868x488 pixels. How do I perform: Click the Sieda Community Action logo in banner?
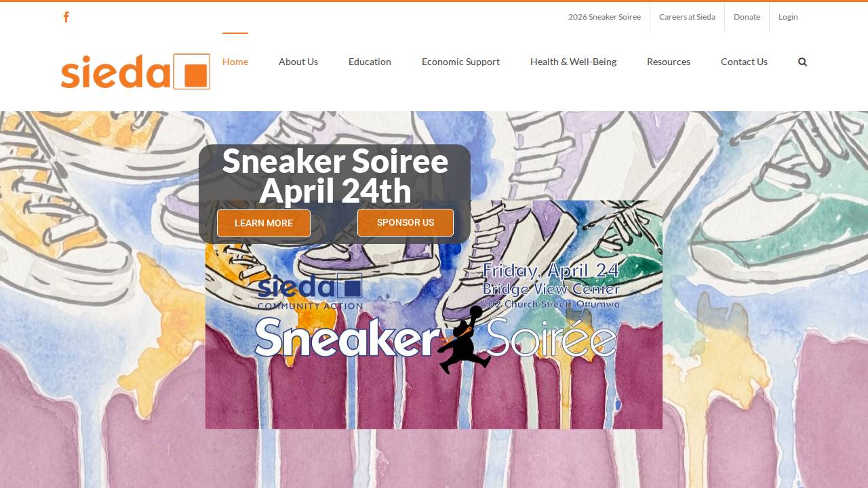click(310, 291)
